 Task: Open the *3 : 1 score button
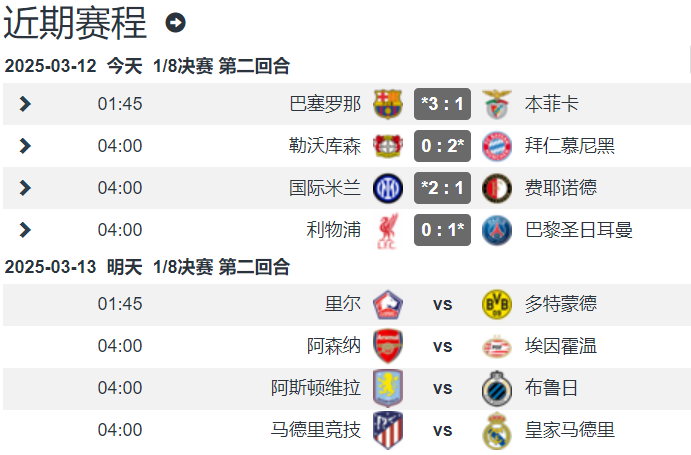tap(442, 104)
